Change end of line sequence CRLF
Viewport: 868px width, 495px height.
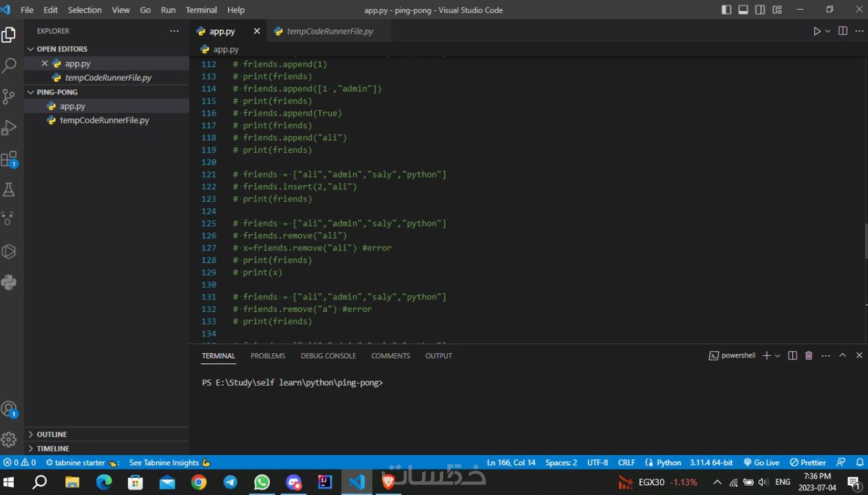point(626,462)
